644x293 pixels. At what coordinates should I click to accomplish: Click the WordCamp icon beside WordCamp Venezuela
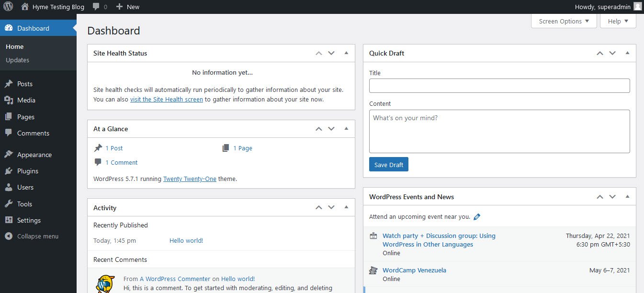(373, 270)
